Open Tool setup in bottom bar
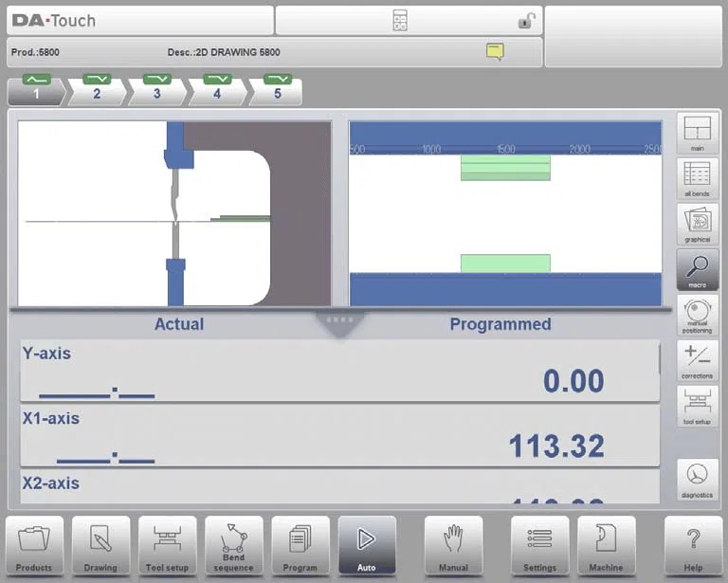 pos(167,545)
